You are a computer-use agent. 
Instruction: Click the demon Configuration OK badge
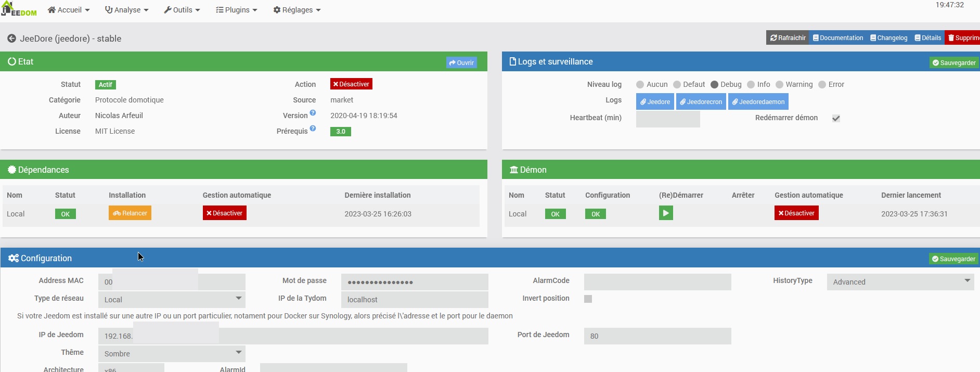click(x=596, y=214)
